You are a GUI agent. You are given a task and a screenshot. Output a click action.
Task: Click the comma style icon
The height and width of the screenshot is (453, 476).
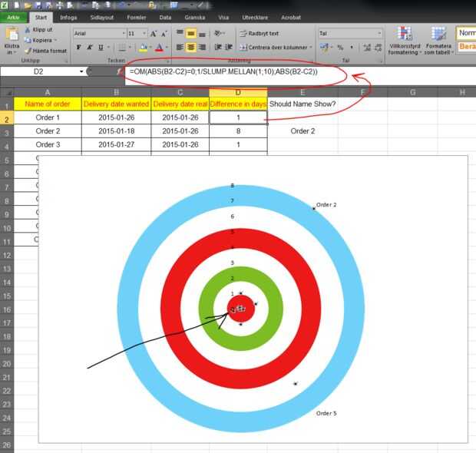(352, 48)
